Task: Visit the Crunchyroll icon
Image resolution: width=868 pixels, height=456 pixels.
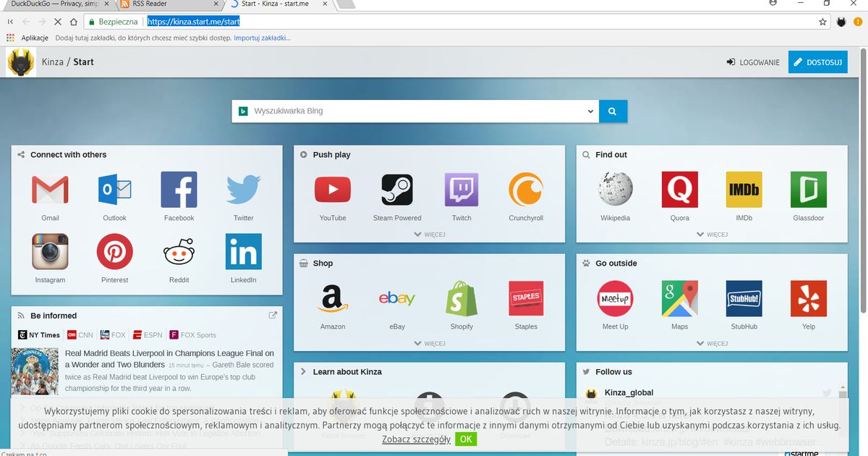Action: coord(526,190)
